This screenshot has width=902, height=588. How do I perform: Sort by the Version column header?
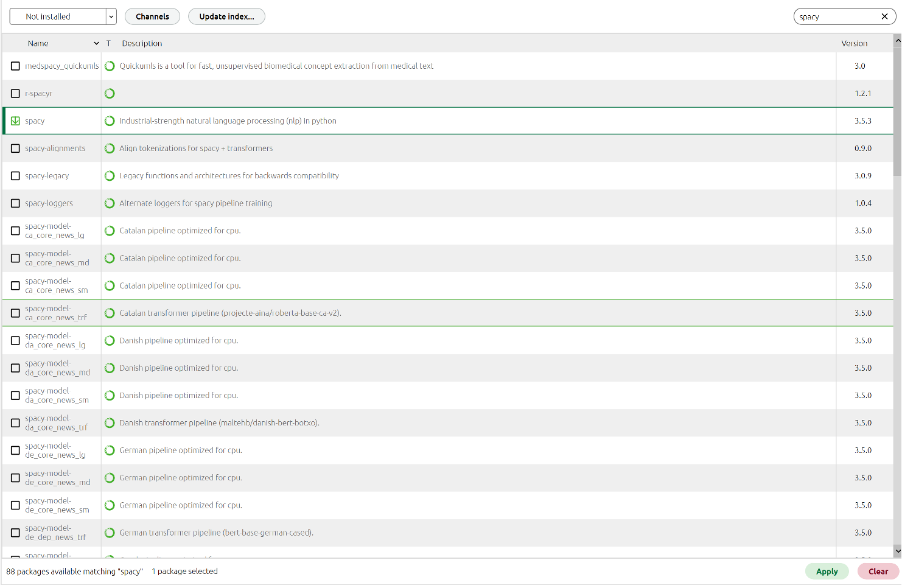tap(855, 44)
